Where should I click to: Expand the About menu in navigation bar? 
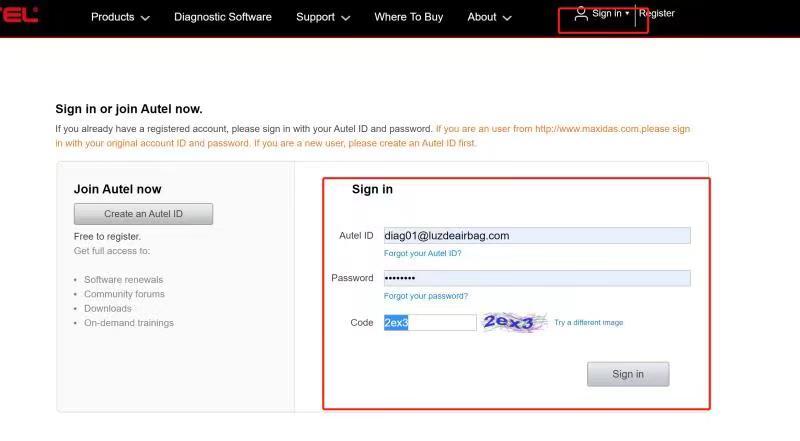(489, 17)
